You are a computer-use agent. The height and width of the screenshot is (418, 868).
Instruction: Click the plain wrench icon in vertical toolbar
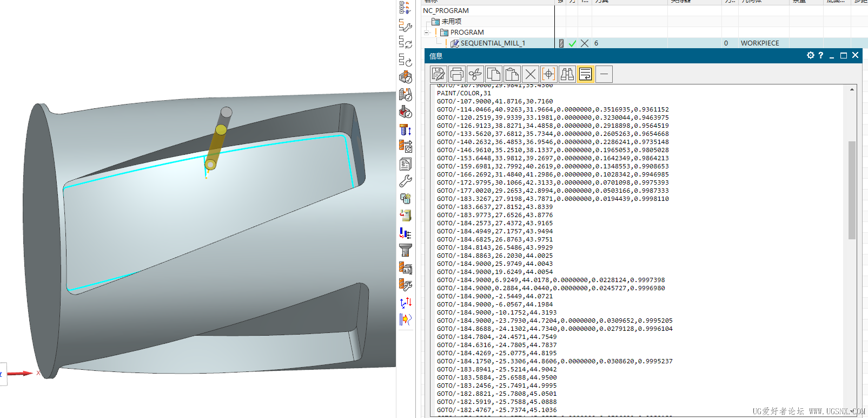click(x=405, y=181)
